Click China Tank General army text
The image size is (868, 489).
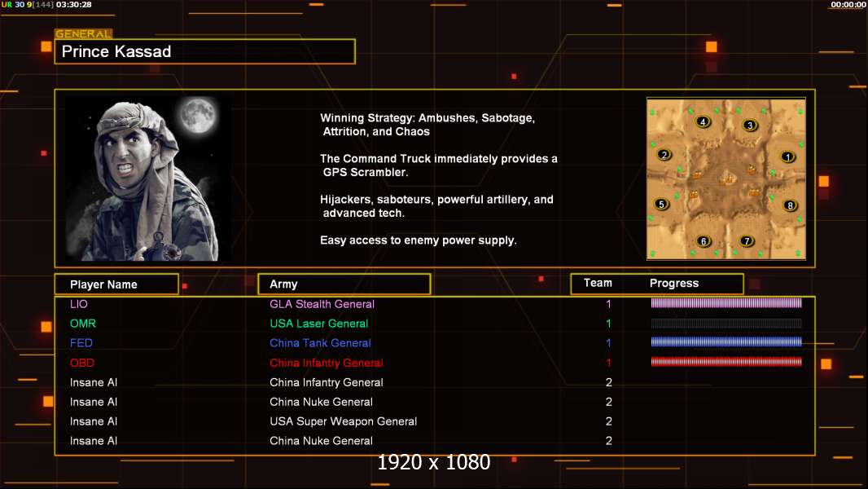click(x=320, y=343)
